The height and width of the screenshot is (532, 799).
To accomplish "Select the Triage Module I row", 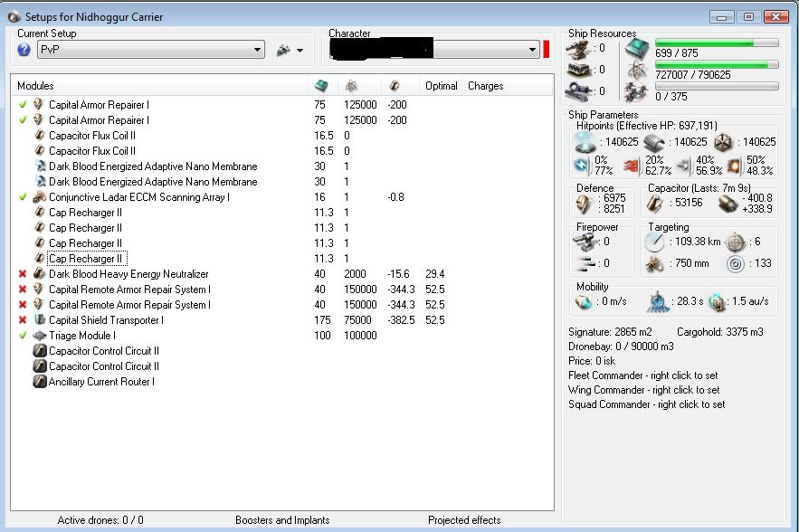I will [281, 336].
